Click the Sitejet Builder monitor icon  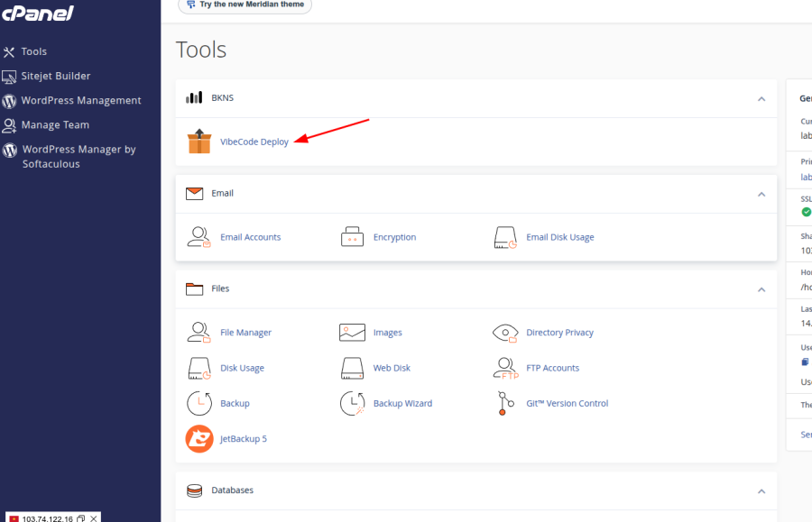coord(9,78)
